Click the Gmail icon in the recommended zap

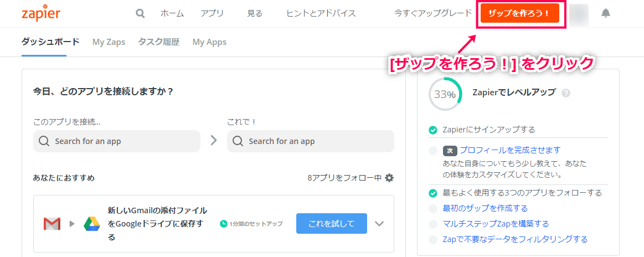[x=51, y=224]
